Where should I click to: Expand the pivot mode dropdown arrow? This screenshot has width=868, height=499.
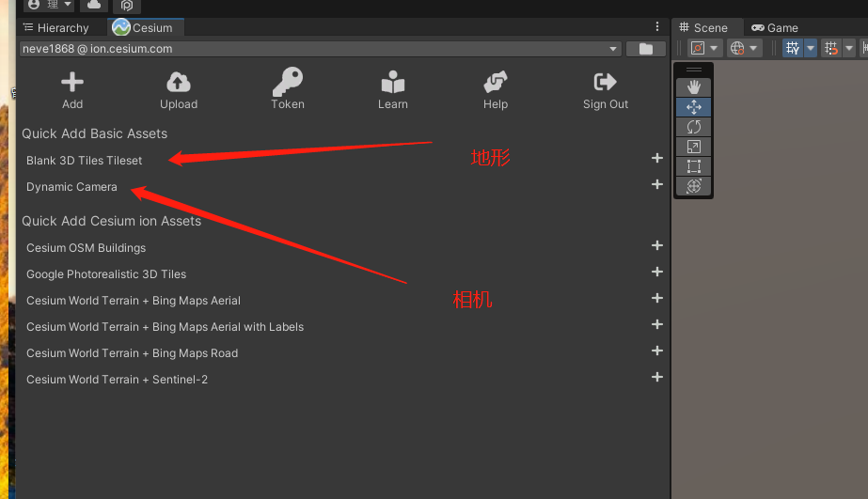(714, 48)
